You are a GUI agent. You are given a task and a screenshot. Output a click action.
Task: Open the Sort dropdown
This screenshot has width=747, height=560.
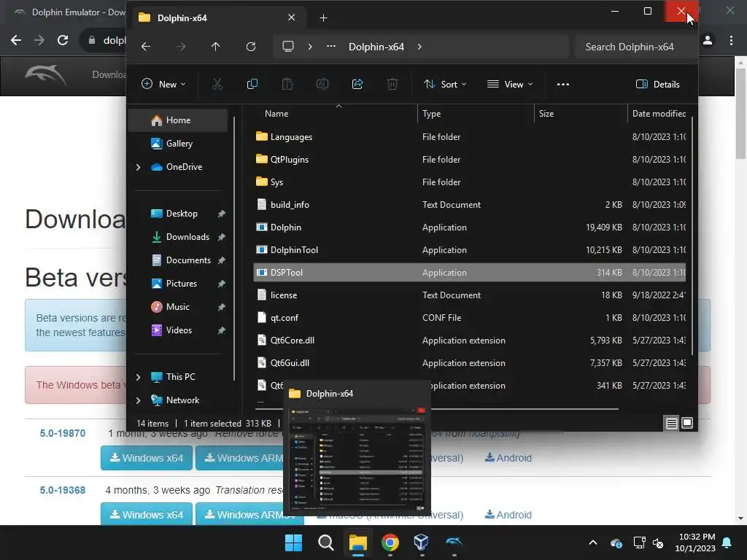pos(445,85)
